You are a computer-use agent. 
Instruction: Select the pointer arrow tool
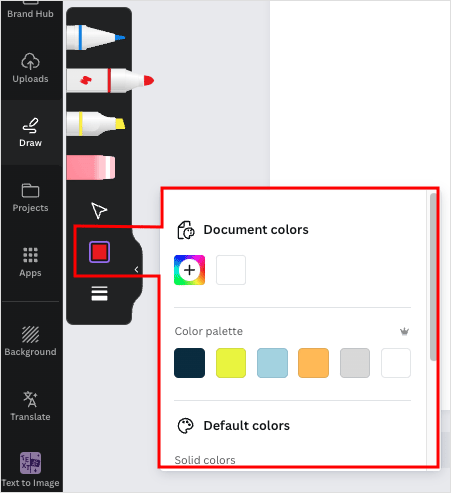tap(99, 210)
